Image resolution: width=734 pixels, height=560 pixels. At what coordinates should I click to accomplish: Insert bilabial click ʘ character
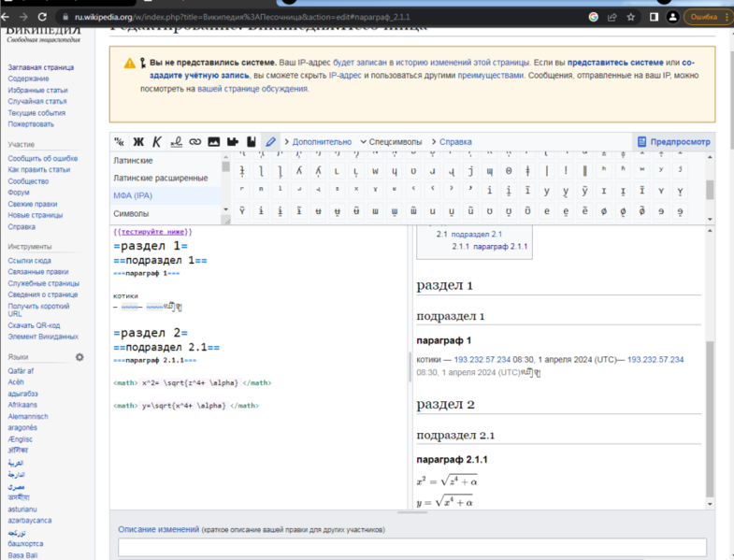(509, 171)
